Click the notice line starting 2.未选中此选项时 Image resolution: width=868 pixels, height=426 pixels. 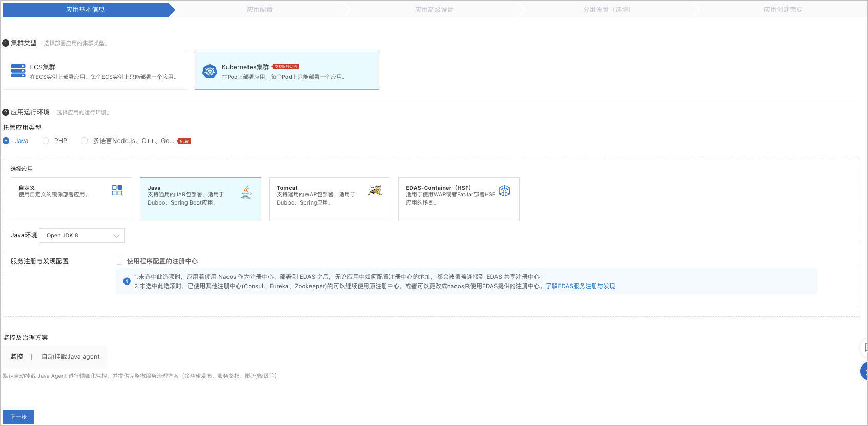[x=339, y=286]
